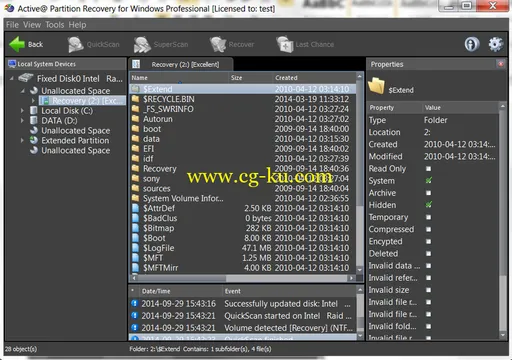Select _FS_SWRINFO folder icon
This screenshot has width=512, height=360.
coord(135,109)
